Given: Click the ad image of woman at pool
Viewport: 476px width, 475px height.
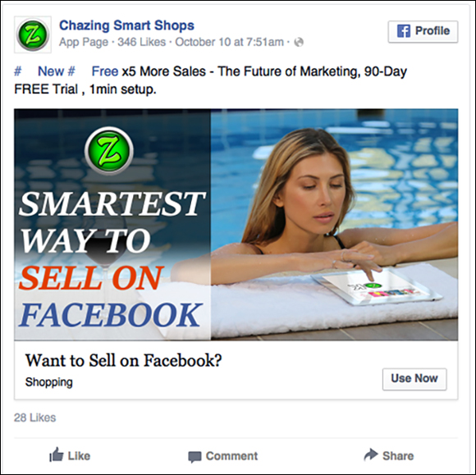Looking at the screenshot, I should pos(236,224).
